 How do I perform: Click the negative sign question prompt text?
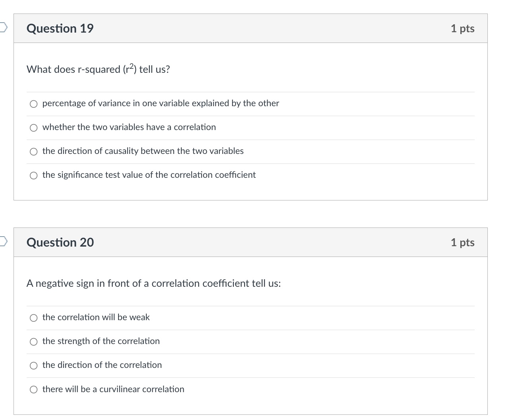pos(153,283)
